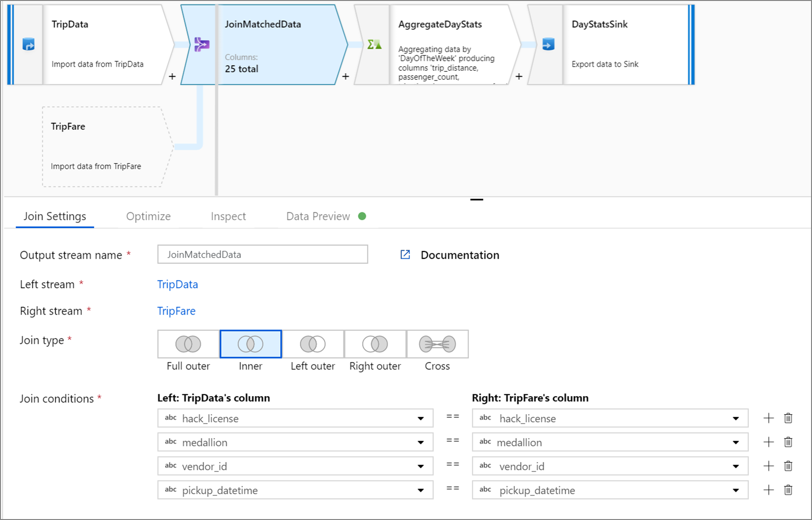The image size is (812, 520).
Task: Click the Documentation external link icon
Action: pyautogui.click(x=404, y=255)
